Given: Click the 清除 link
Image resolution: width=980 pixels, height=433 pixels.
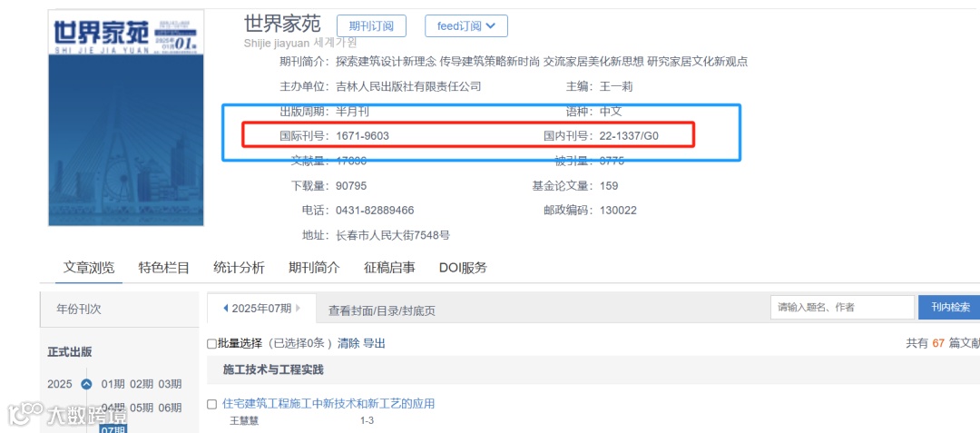Looking at the screenshot, I should [348, 343].
